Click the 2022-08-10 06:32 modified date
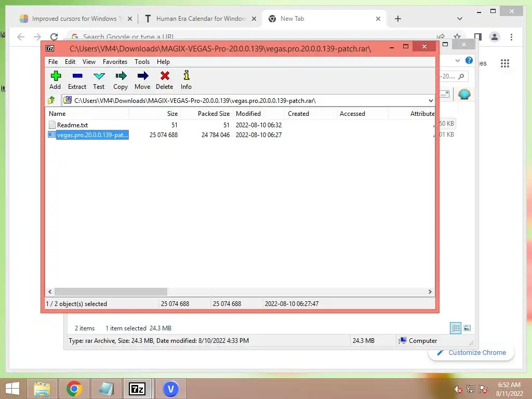 (x=259, y=125)
